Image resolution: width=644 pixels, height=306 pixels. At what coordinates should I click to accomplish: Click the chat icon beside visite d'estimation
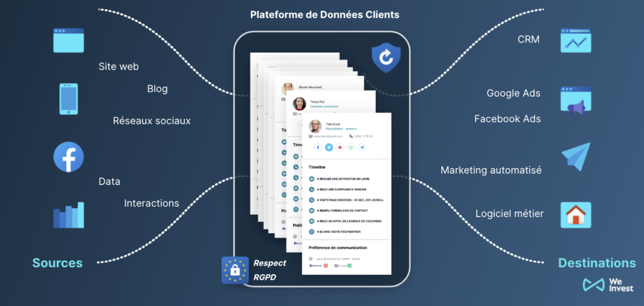pos(311,232)
